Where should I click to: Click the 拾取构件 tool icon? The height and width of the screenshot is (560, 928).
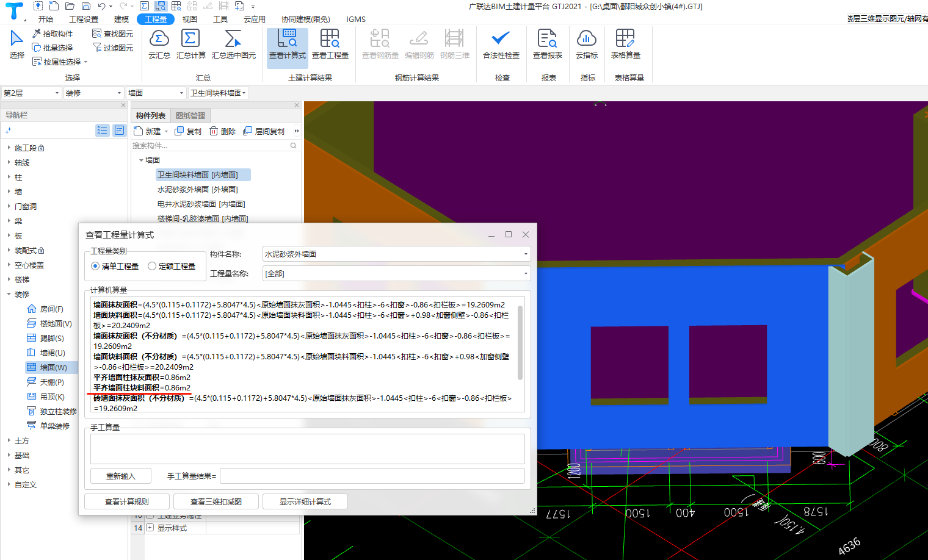coord(37,34)
